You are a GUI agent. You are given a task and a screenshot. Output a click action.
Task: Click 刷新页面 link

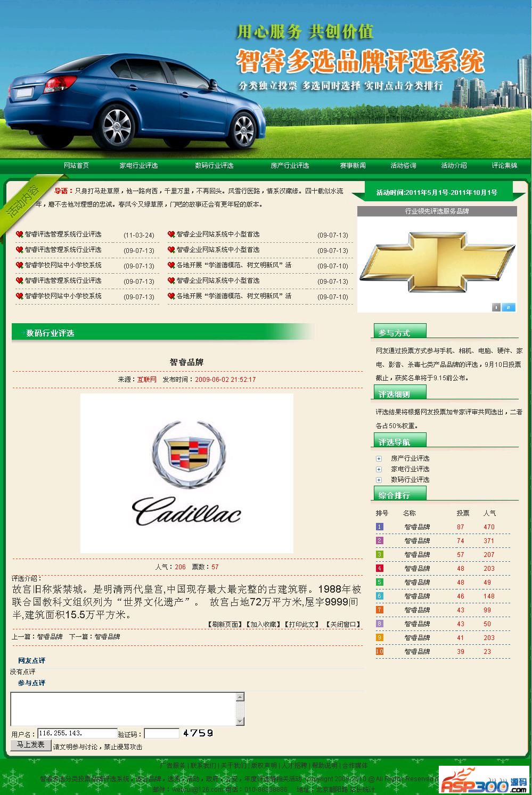pos(224,625)
